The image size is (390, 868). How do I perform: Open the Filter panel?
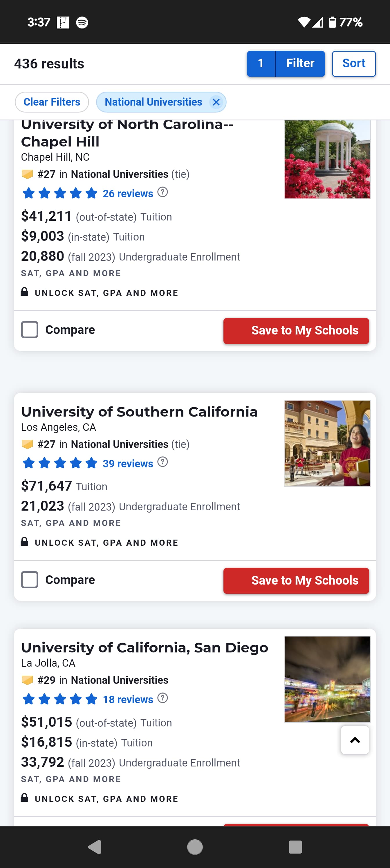300,64
